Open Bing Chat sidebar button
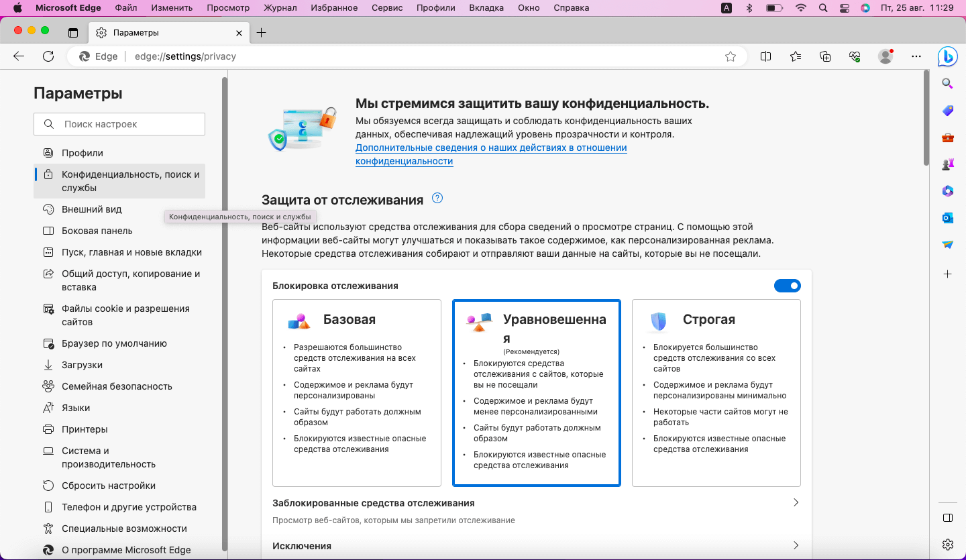 coord(947,57)
